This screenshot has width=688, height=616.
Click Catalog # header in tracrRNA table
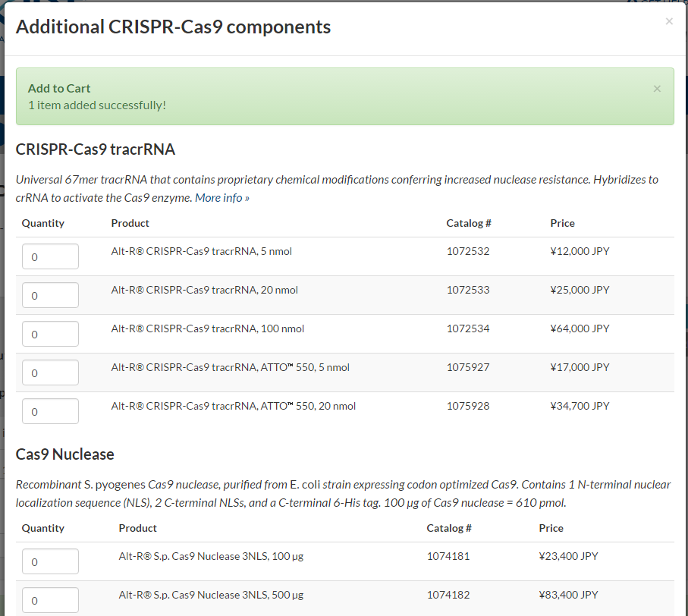pos(469,223)
